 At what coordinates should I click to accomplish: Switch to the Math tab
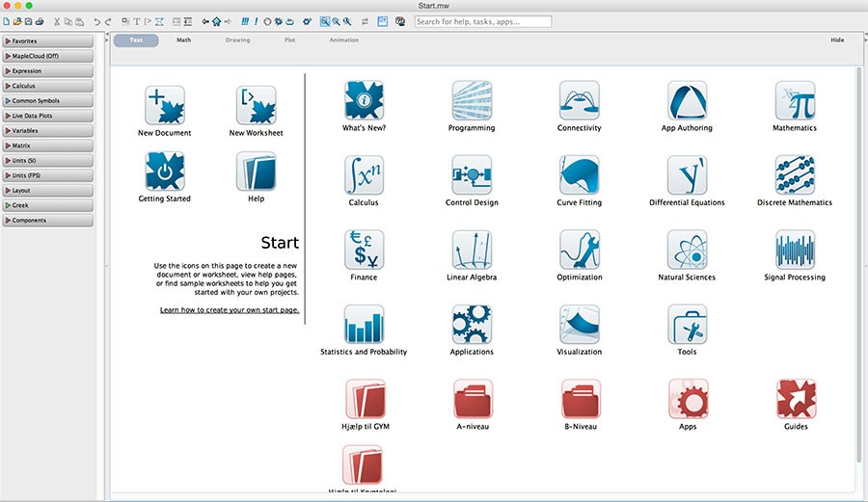tap(184, 40)
